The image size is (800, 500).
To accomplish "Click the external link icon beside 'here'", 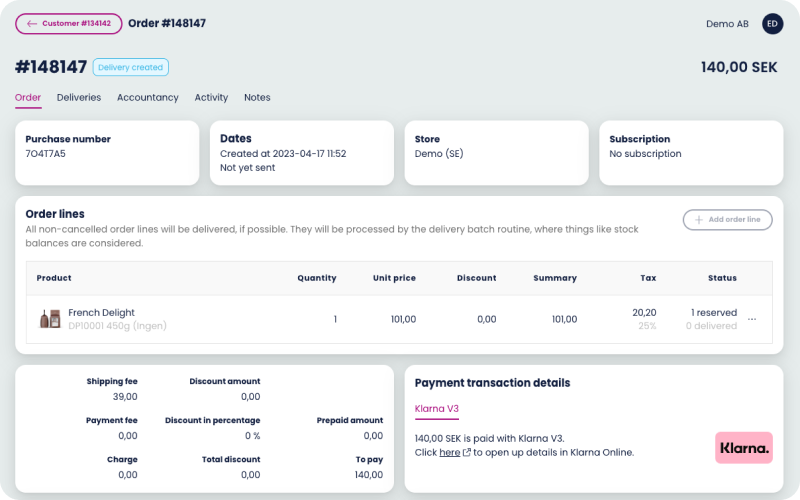I will coord(466,453).
